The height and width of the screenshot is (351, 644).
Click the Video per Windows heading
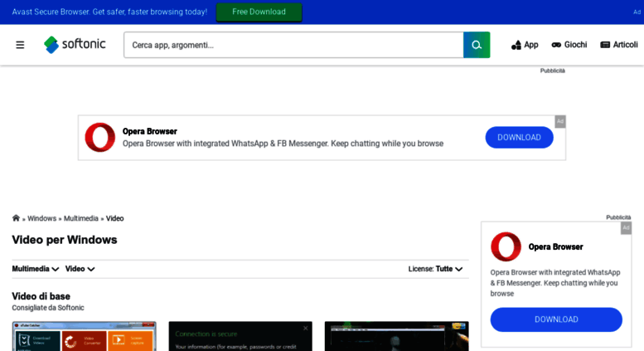(x=65, y=240)
